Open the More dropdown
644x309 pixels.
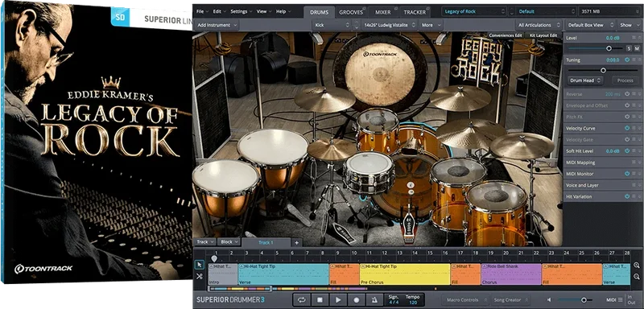[x=431, y=25]
